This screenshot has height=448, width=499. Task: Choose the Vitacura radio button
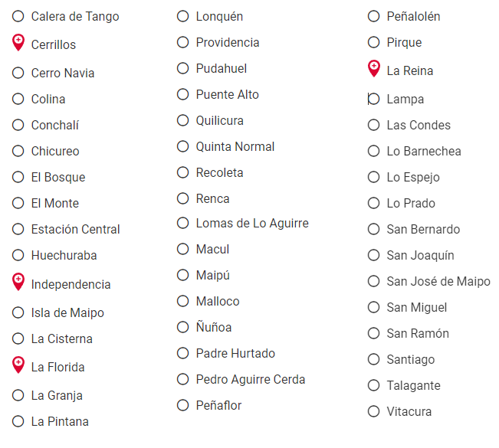[373, 411]
